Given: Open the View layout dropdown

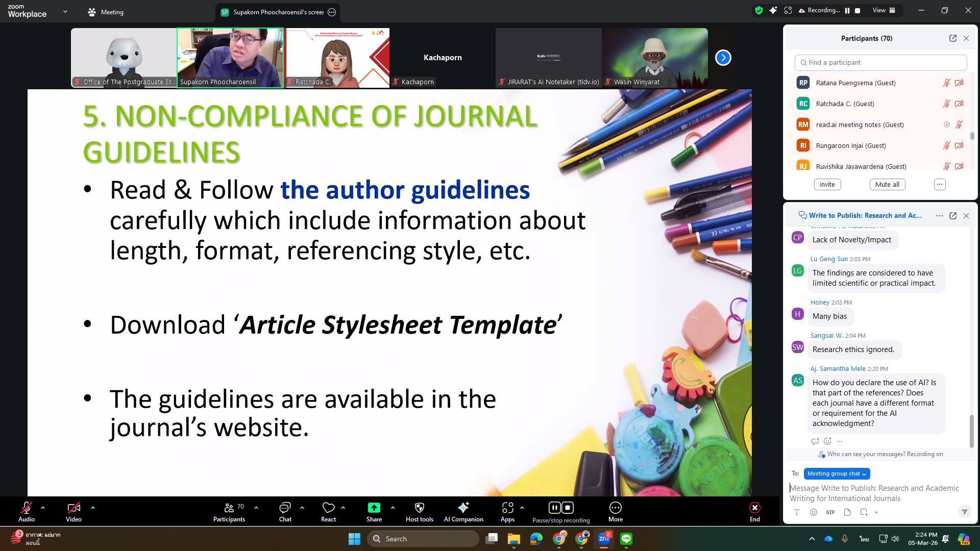Looking at the screenshot, I should coord(884,10).
